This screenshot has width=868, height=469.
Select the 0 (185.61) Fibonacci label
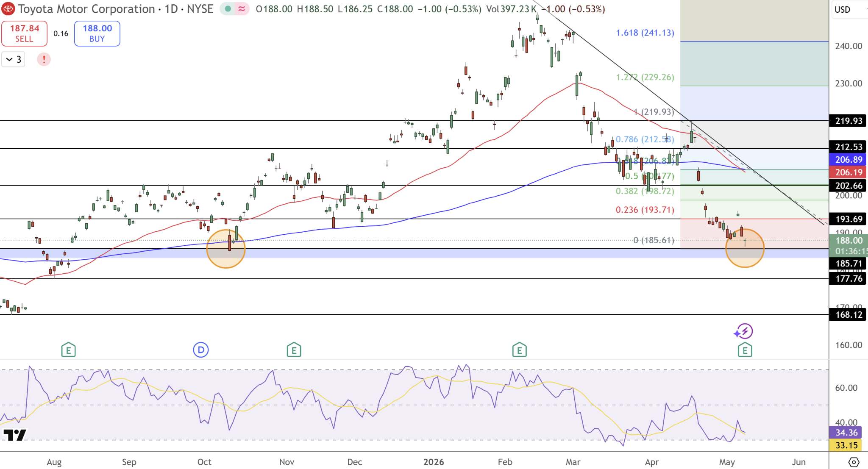click(654, 240)
